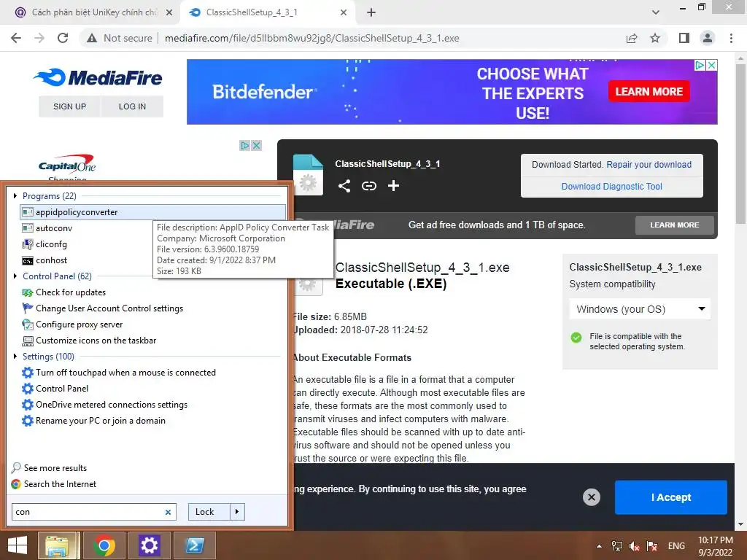
Task: Reload the MediaFire page
Action: [x=63, y=38]
